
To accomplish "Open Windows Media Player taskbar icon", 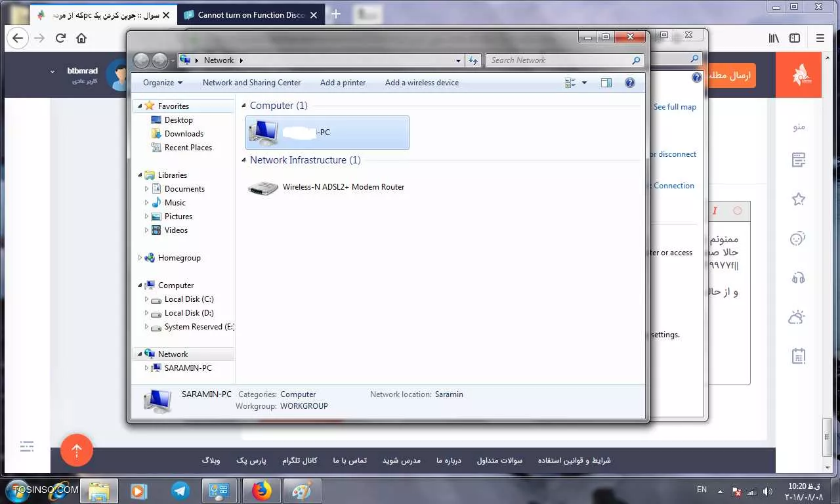I will (x=138, y=491).
